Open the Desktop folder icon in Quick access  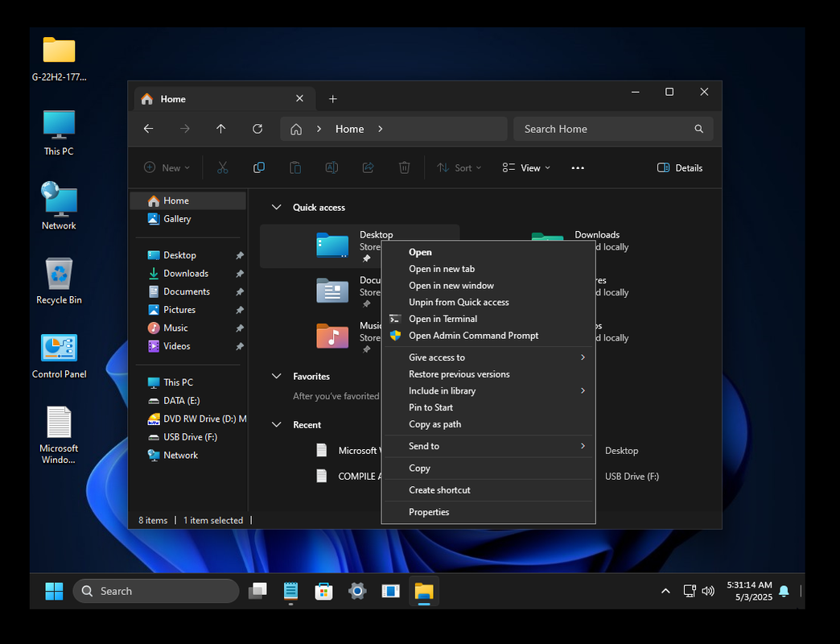tap(332, 246)
